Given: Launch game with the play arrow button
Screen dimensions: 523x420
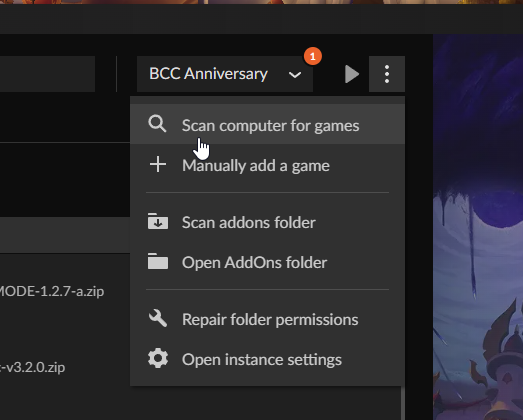Looking at the screenshot, I should (x=352, y=74).
